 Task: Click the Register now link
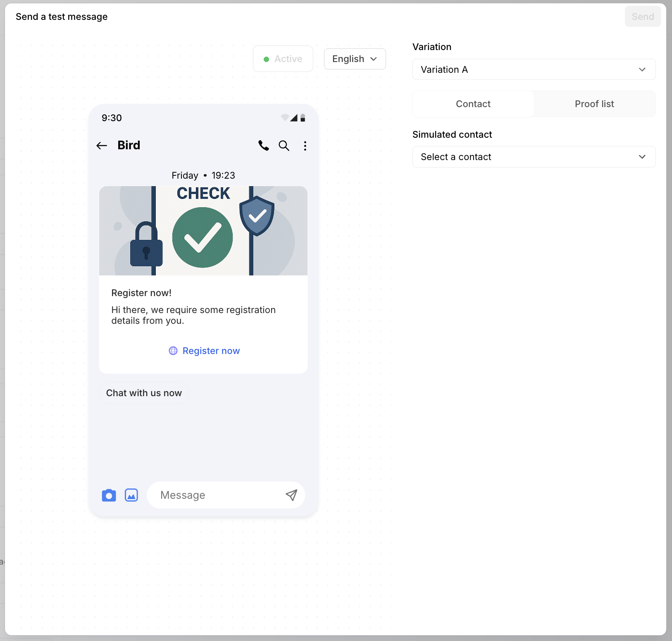click(x=211, y=351)
